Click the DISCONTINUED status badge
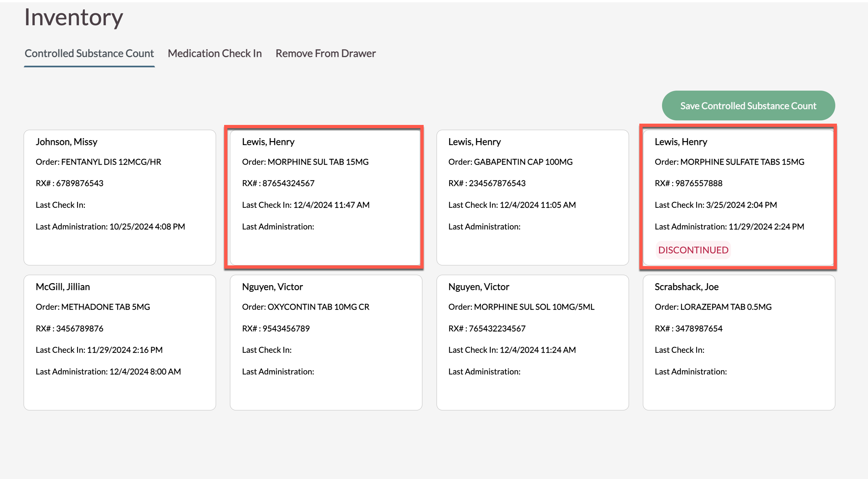Viewport: 868px width, 479px height. point(693,250)
